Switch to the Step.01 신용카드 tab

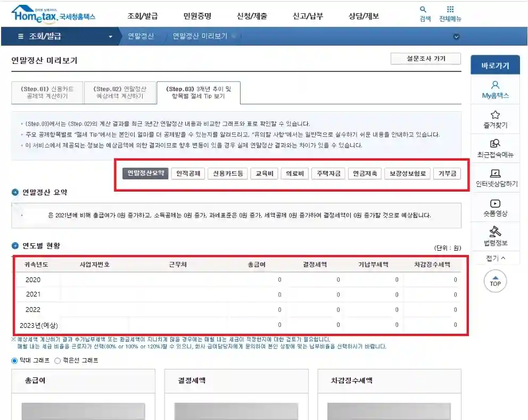[x=47, y=92]
